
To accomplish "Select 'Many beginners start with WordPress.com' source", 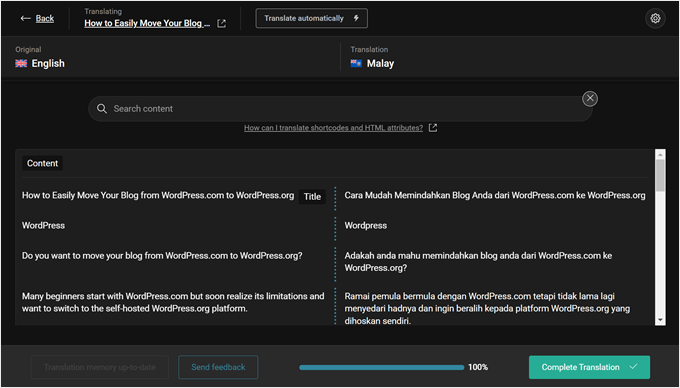I will (173, 303).
